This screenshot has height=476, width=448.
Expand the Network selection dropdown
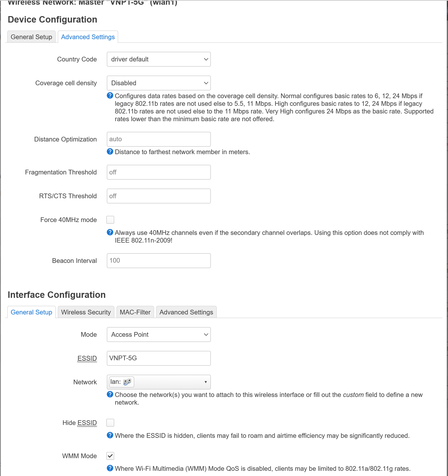pos(159,382)
